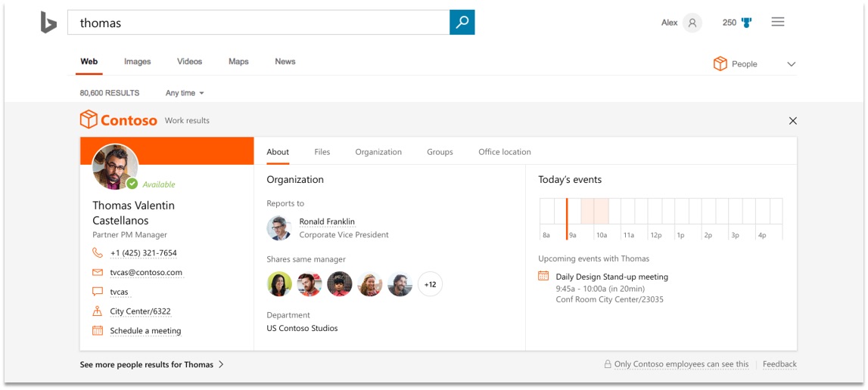The image size is (868, 390).
Task: Click the rewards trophy icon
Action: coord(747,23)
